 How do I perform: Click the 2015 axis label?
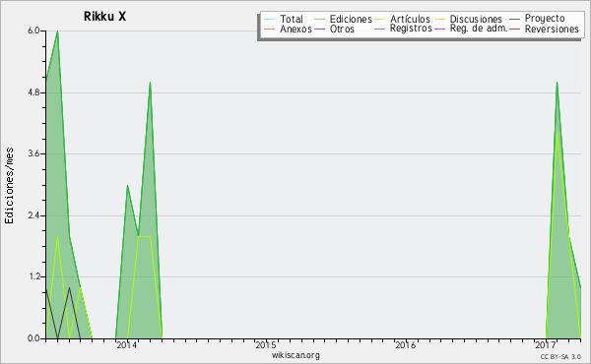tap(266, 344)
